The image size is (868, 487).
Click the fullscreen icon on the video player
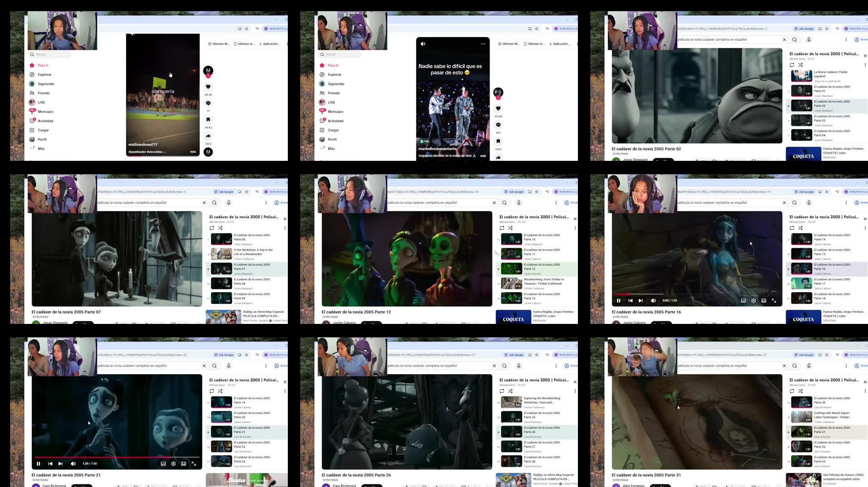775,300
